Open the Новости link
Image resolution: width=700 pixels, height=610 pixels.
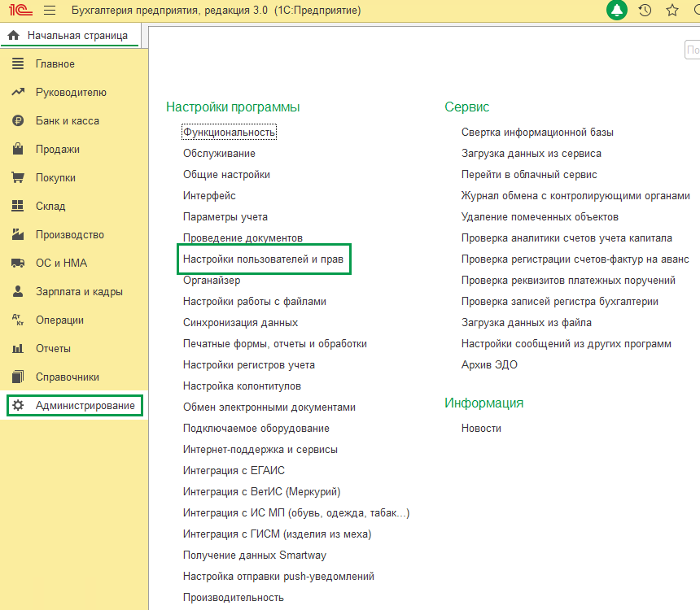481,429
